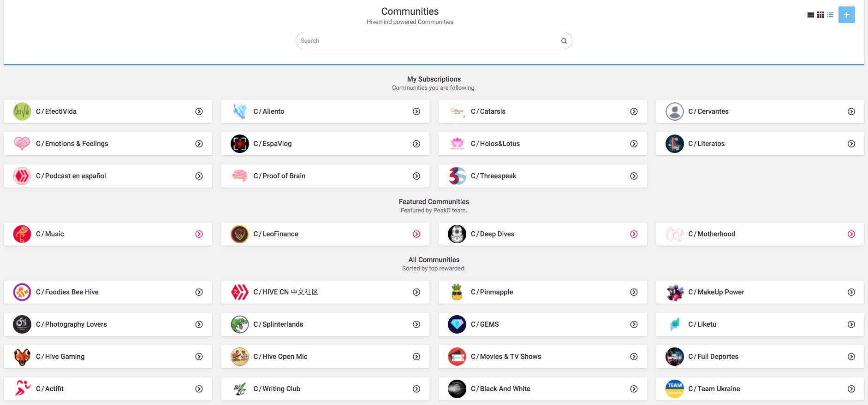
Task: Click the arrow icon beside C/LeoFinance
Action: 416,234
